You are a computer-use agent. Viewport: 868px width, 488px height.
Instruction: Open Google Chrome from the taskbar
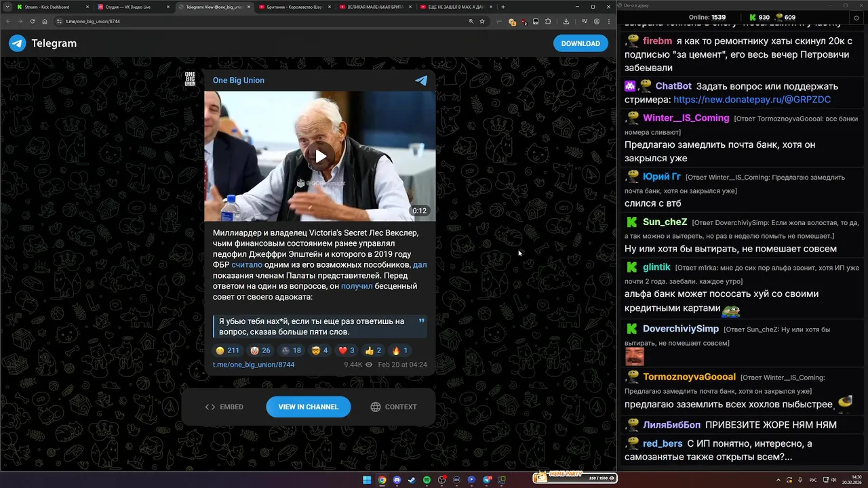tap(382, 480)
